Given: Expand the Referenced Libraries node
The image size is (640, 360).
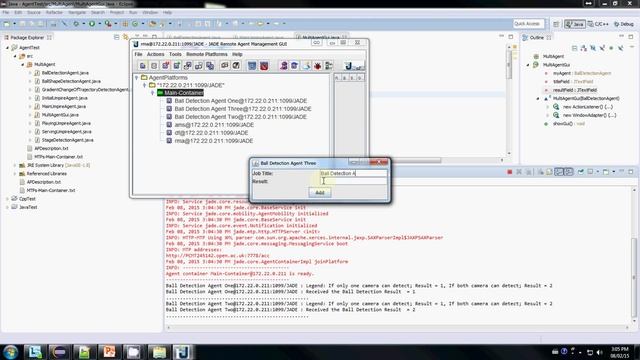Looking at the screenshot, I should 15,173.
